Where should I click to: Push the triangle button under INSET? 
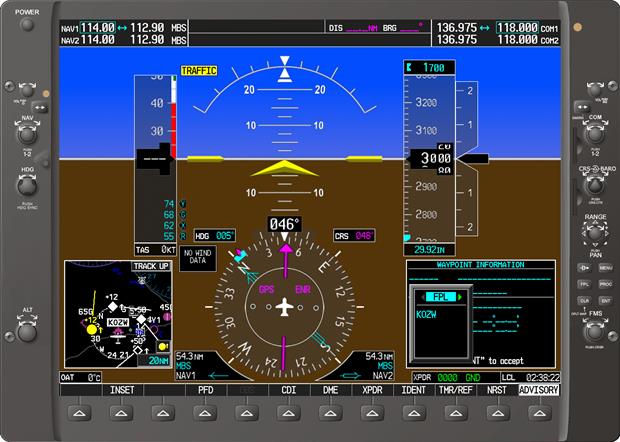tap(121, 413)
